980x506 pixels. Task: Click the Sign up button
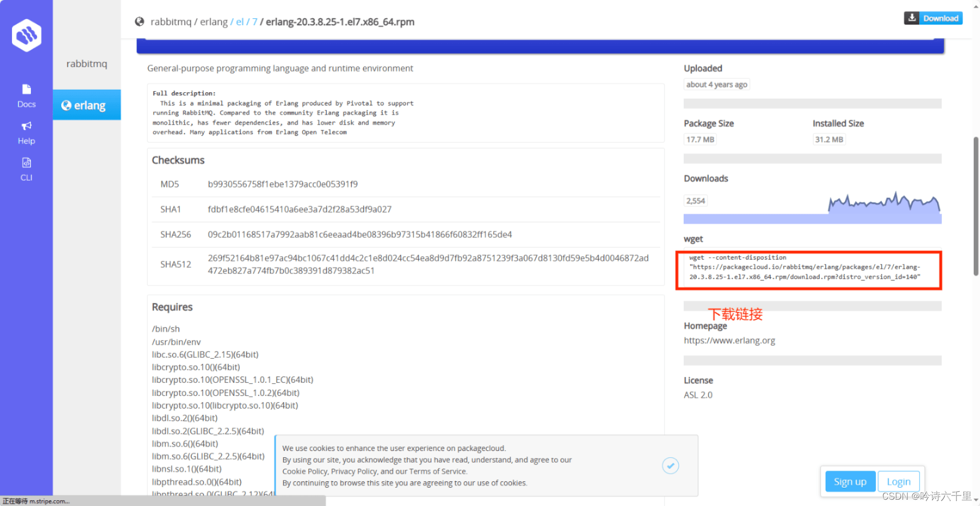click(x=850, y=481)
